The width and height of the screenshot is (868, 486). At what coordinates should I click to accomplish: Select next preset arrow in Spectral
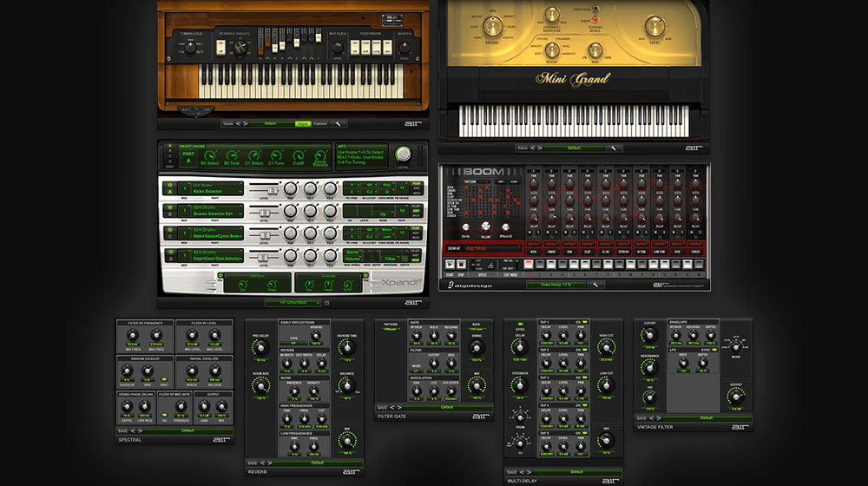click(x=140, y=430)
